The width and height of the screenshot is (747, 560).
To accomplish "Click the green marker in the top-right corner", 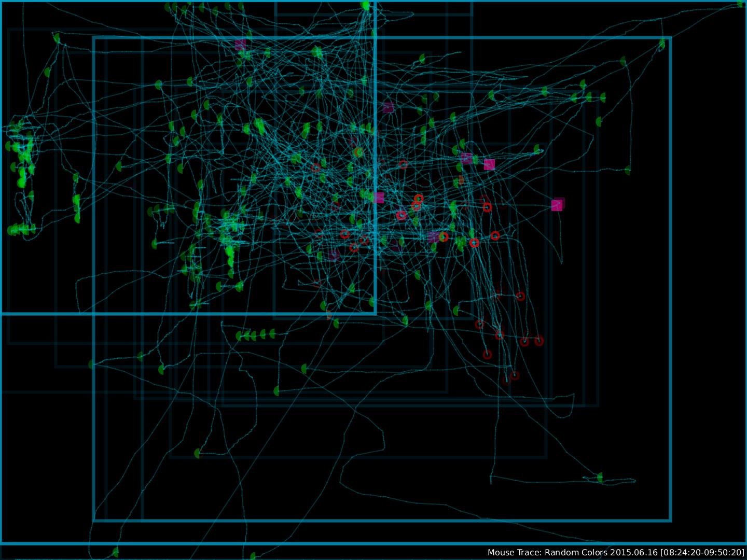I will pyautogui.click(x=741, y=4).
